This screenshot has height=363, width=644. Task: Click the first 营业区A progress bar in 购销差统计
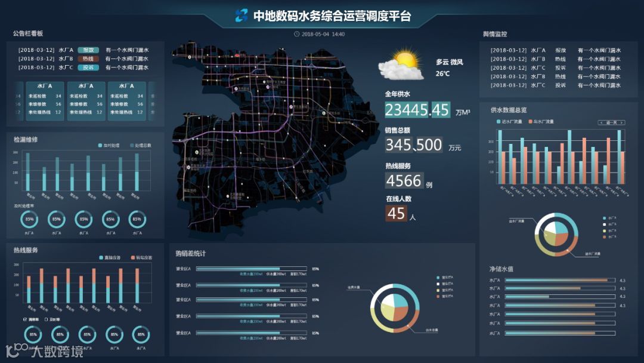pos(252,269)
